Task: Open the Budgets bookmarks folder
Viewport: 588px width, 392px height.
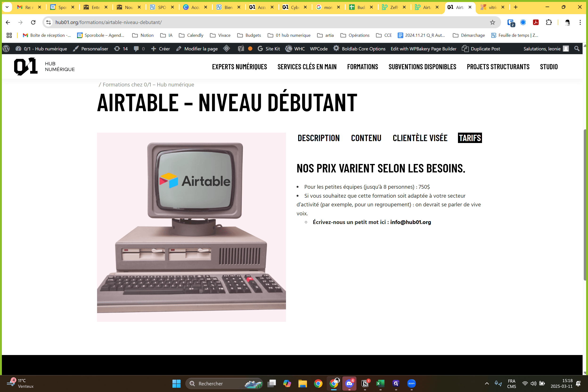Action: [x=249, y=35]
